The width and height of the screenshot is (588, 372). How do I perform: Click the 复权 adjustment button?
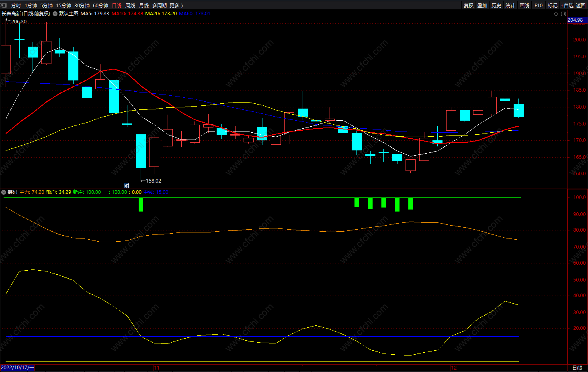pos(468,6)
